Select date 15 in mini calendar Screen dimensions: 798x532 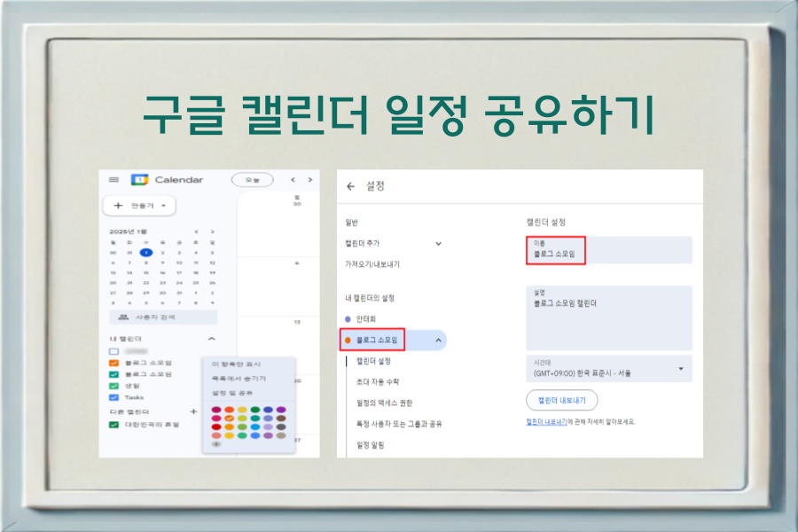146,273
